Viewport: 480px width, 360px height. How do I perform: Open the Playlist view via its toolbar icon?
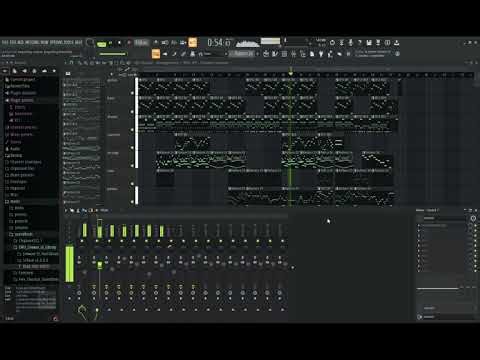[266, 54]
